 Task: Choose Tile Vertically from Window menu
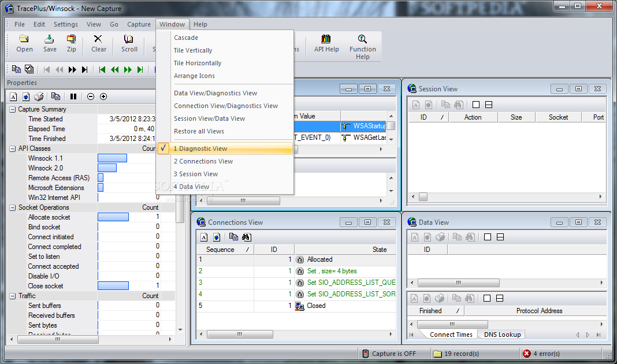point(225,50)
